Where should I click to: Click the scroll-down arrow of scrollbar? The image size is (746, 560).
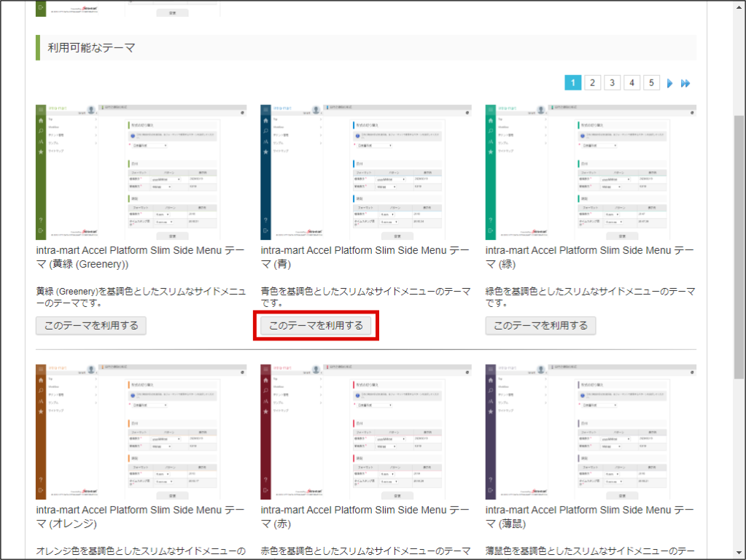pyautogui.click(x=739, y=553)
